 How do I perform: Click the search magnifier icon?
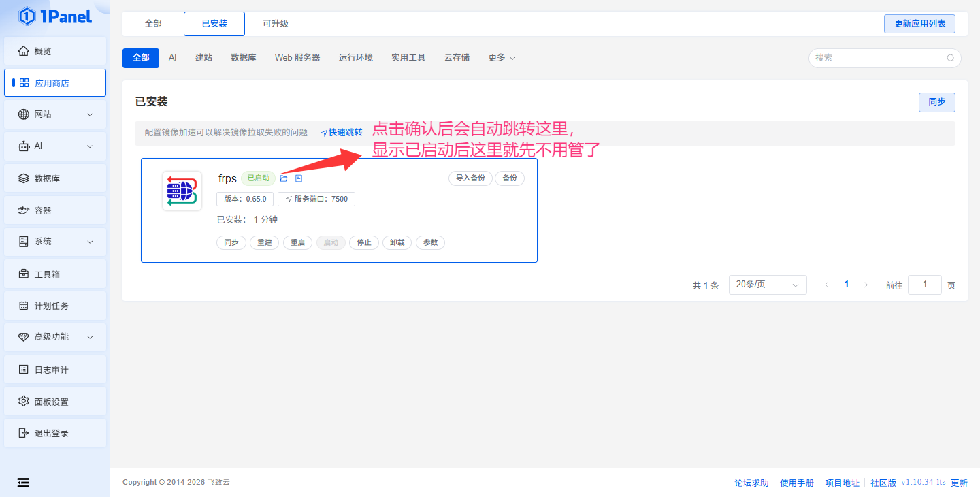point(951,58)
